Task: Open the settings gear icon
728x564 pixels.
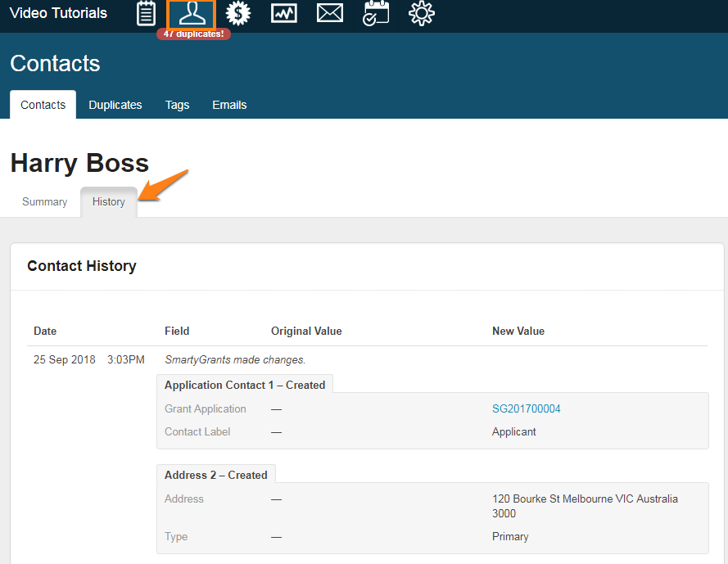Action: (x=422, y=13)
